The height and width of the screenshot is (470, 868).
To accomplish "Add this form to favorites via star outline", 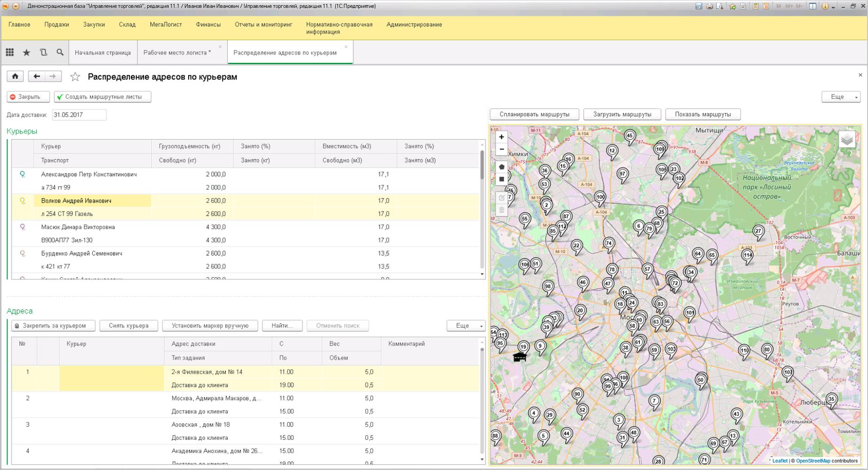I will [x=75, y=77].
